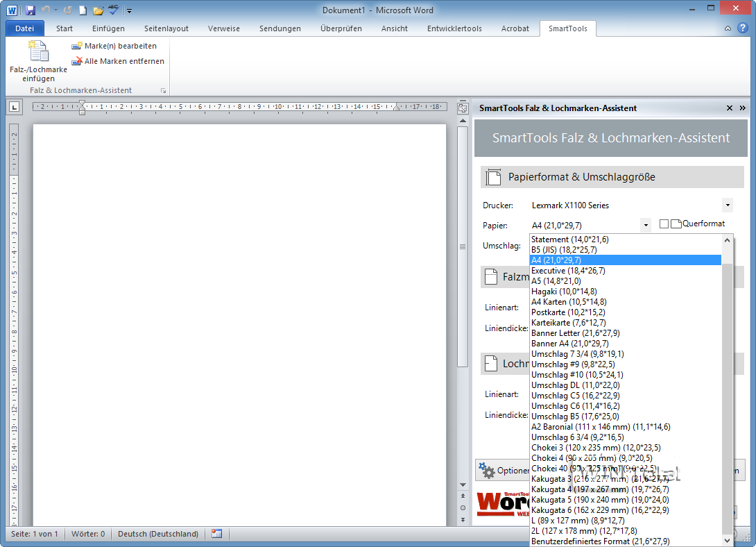Select Umschlag C5 format
Viewport: 756px width, 547px height.
click(x=626, y=396)
